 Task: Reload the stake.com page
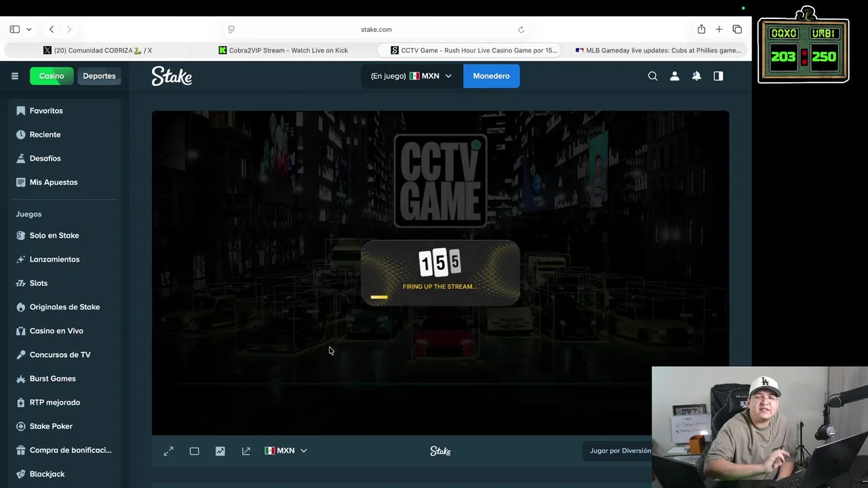pyautogui.click(x=521, y=29)
